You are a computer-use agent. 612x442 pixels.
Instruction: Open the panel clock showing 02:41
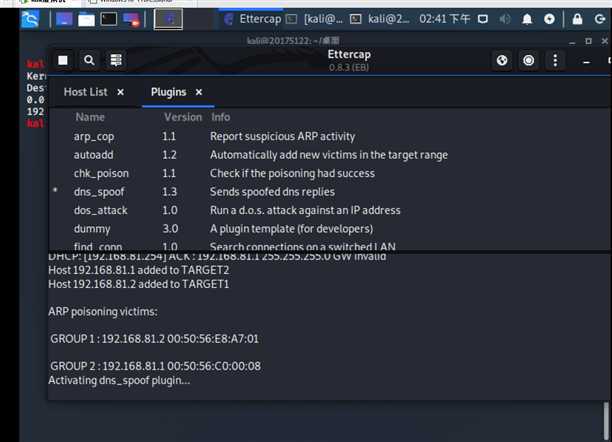pos(444,19)
